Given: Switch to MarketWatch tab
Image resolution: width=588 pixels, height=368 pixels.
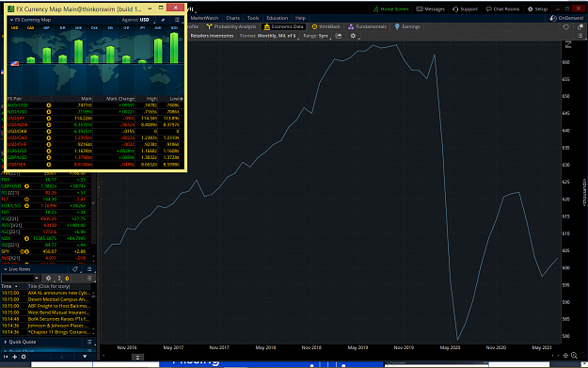Looking at the screenshot, I should [204, 18].
